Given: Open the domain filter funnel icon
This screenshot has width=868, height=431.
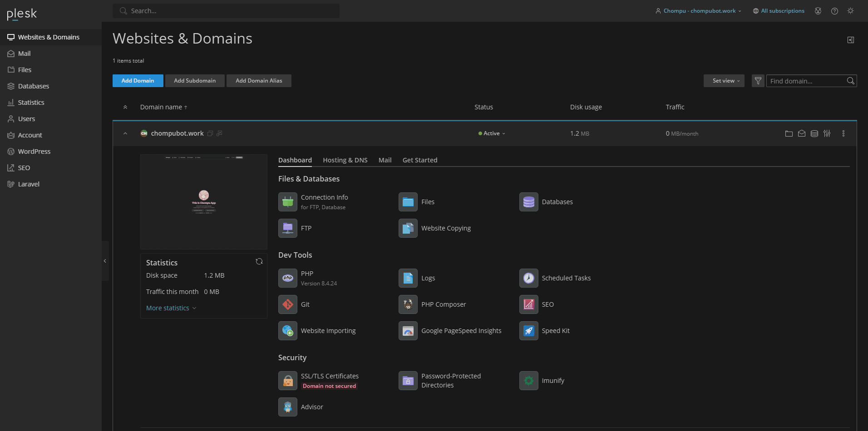Looking at the screenshot, I should pos(758,81).
